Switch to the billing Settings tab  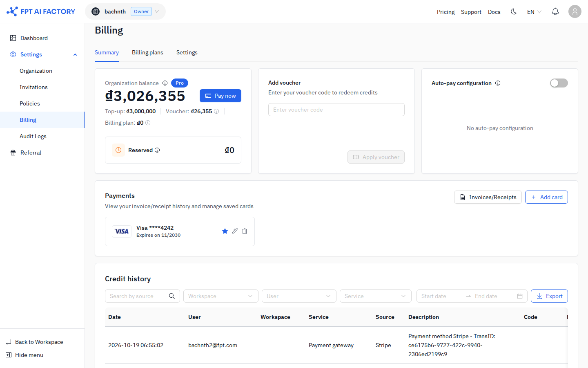[x=187, y=52]
